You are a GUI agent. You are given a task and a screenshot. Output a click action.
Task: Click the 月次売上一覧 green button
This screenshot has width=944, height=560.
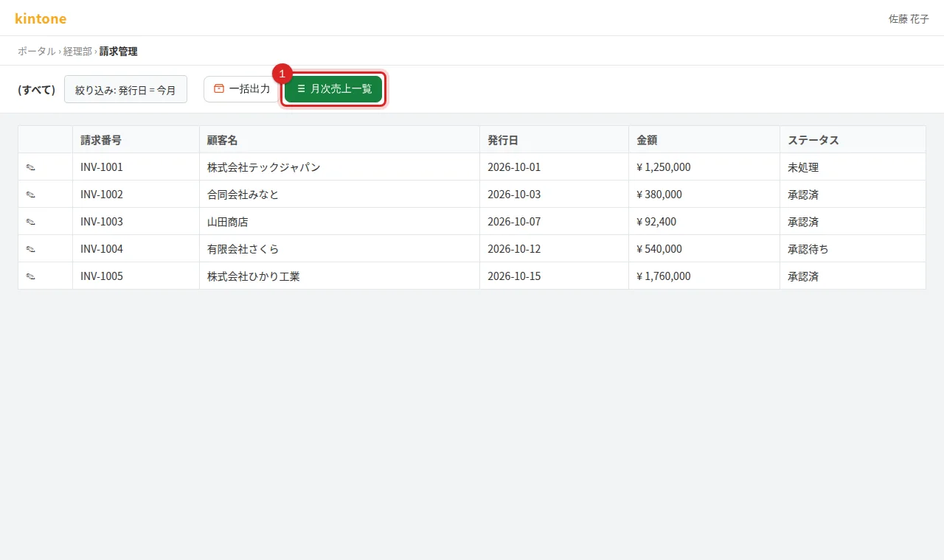[x=333, y=89]
